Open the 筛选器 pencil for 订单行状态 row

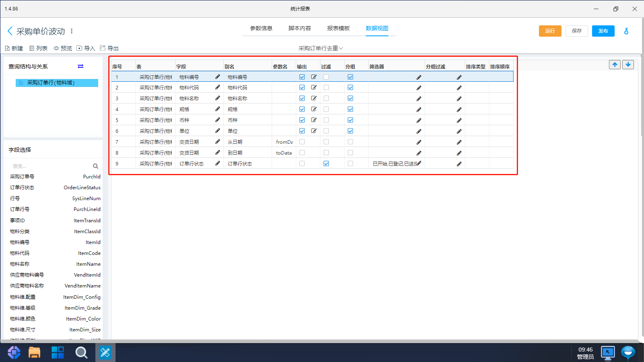click(419, 163)
